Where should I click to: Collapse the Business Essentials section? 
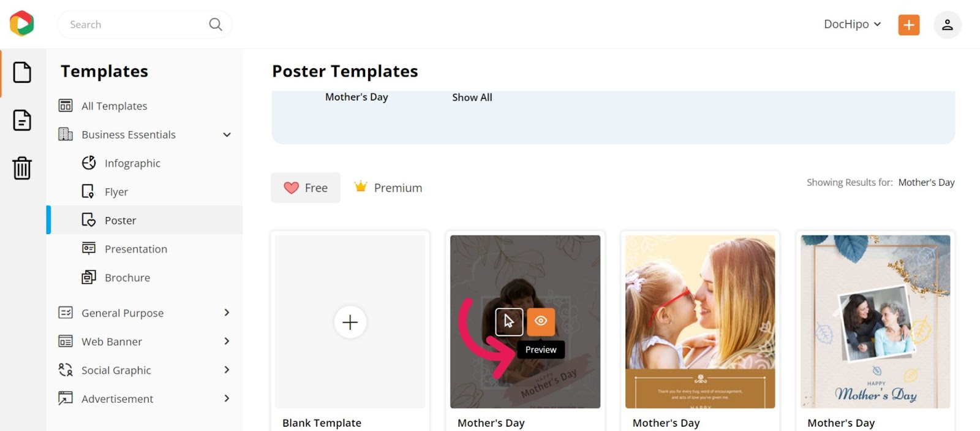[227, 135]
